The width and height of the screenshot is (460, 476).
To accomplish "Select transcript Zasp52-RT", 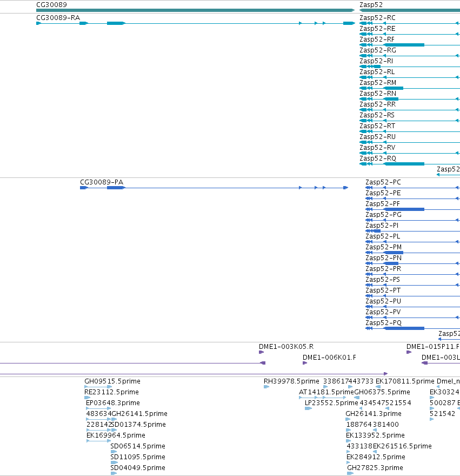I will coord(377,126).
